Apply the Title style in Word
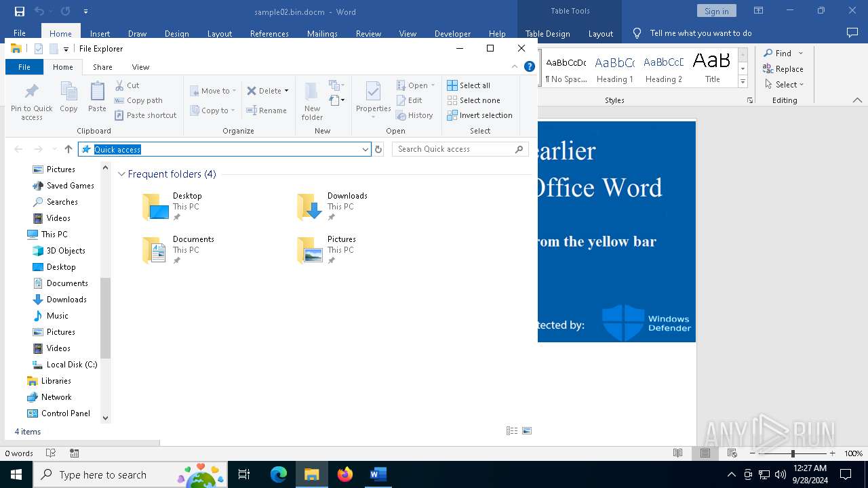This screenshot has height=488, width=868. coord(712,69)
